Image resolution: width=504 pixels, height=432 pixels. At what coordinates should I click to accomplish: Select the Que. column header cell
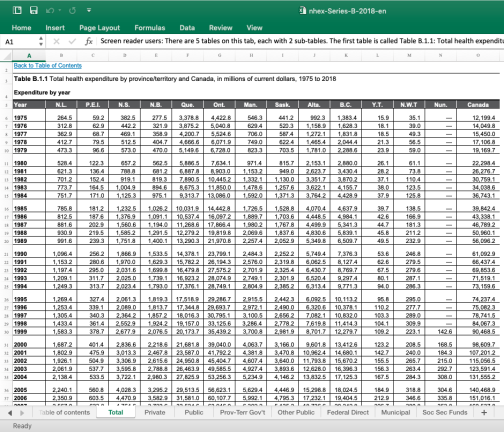[188, 105]
